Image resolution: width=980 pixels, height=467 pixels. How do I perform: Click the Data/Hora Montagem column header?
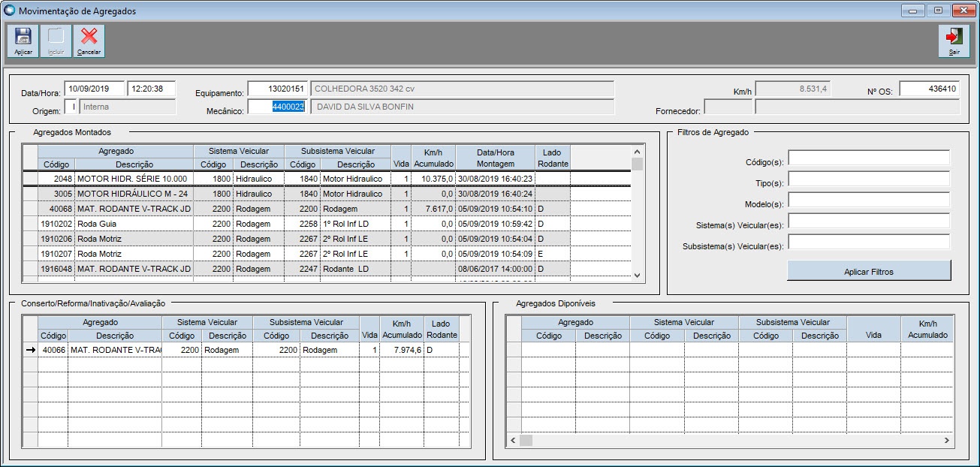click(496, 158)
